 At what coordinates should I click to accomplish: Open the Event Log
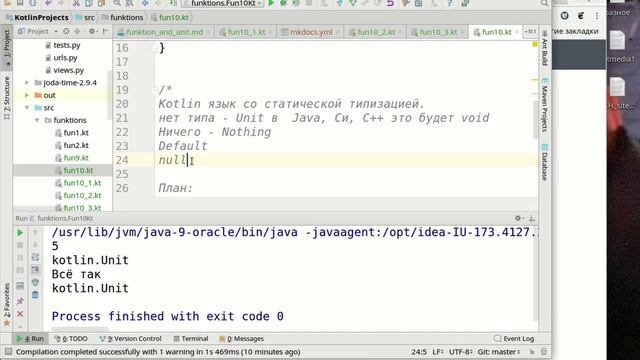click(513, 338)
